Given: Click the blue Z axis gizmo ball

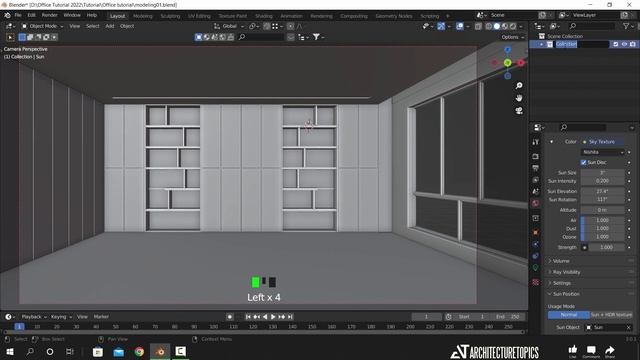Looking at the screenshot, I should [x=507, y=50].
